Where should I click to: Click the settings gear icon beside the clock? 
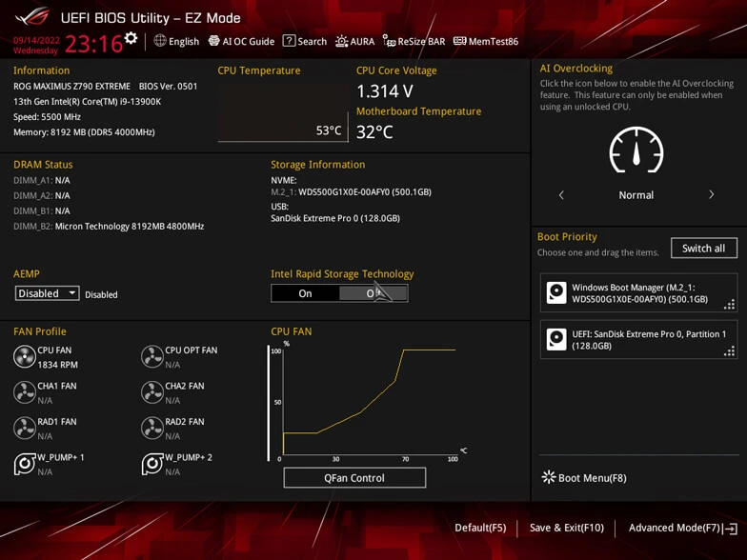[x=131, y=39]
